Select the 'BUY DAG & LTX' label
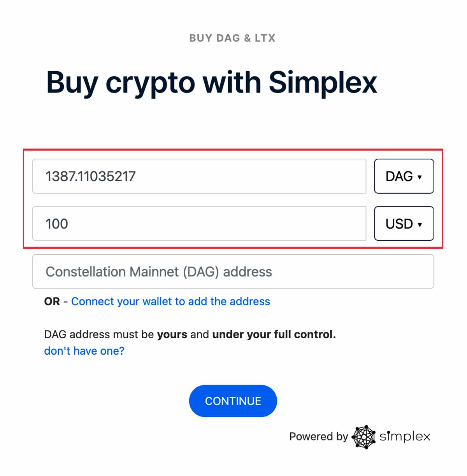Screen dimensions: 467x476 [232, 38]
